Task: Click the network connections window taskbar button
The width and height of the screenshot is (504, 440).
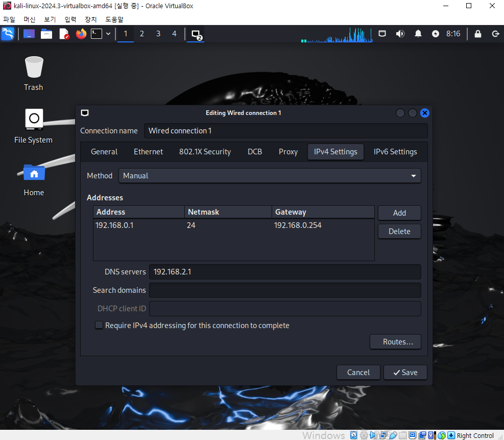Action: click(x=196, y=34)
